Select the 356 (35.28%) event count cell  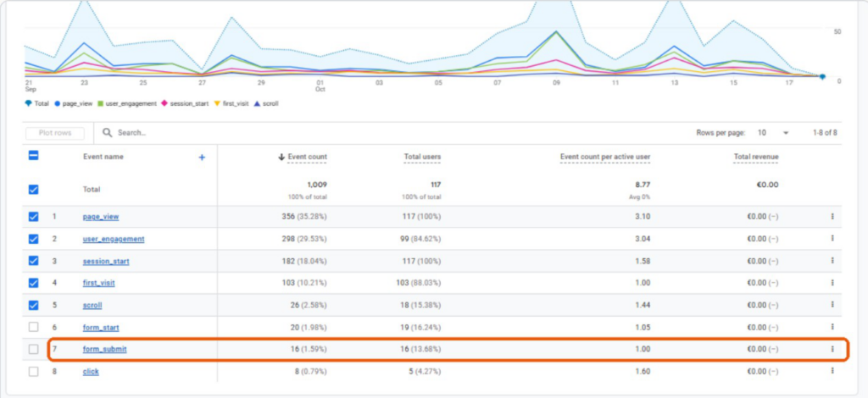pos(304,217)
